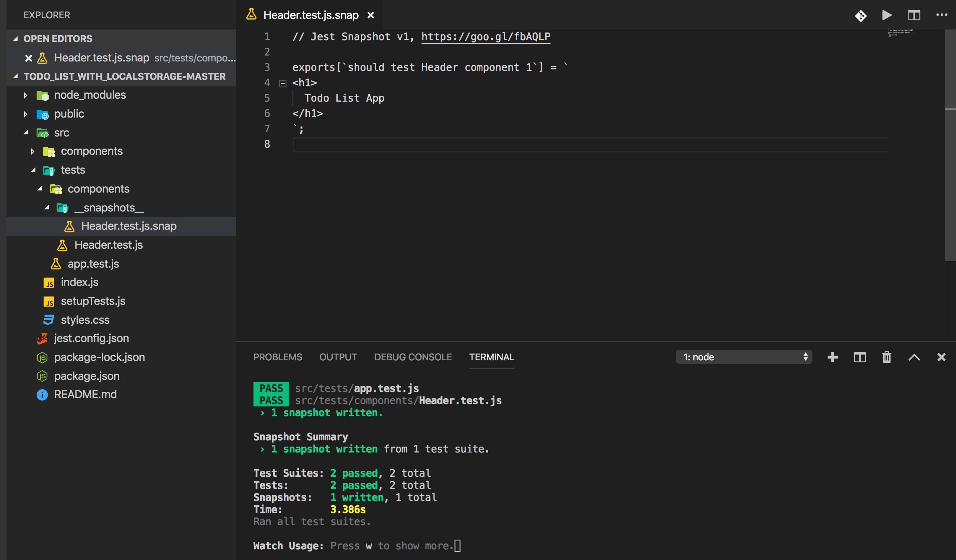The width and height of the screenshot is (956, 560).
Task: Open package.json file
Action: [87, 376]
